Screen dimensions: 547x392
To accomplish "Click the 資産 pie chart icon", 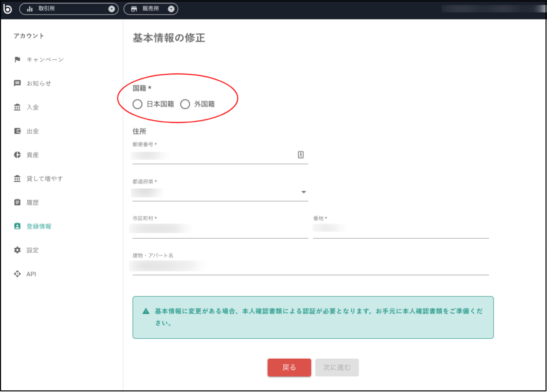I will pos(18,155).
